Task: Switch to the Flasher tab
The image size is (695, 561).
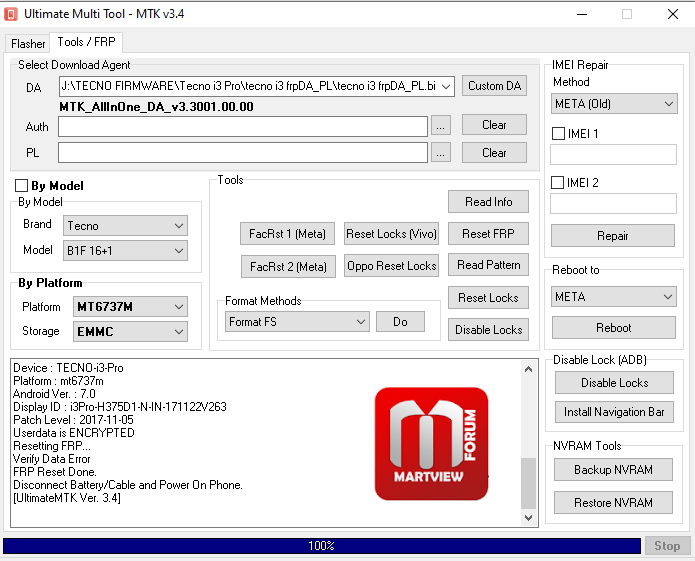Action: coord(28,44)
